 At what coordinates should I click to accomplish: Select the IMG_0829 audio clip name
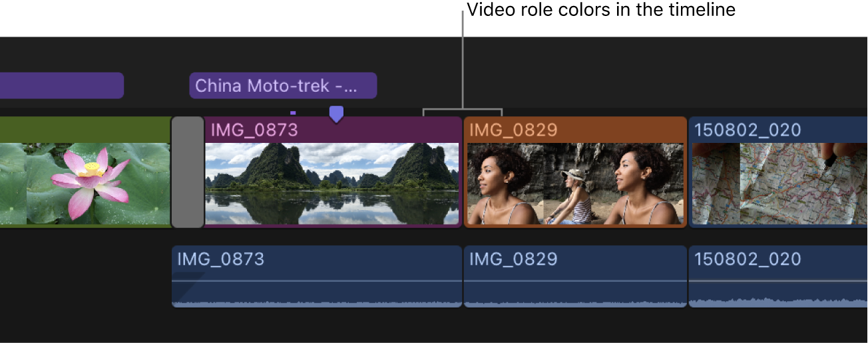pyautogui.click(x=513, y=259)
